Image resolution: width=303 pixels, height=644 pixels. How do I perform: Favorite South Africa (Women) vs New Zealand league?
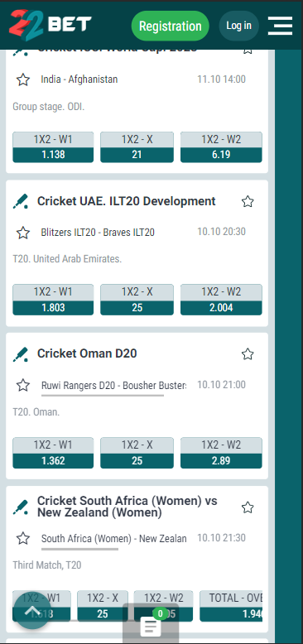click(248, 507)
